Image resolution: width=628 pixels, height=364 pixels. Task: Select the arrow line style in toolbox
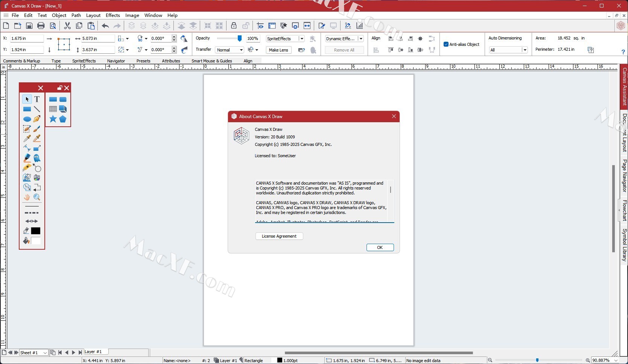(32, 221)
